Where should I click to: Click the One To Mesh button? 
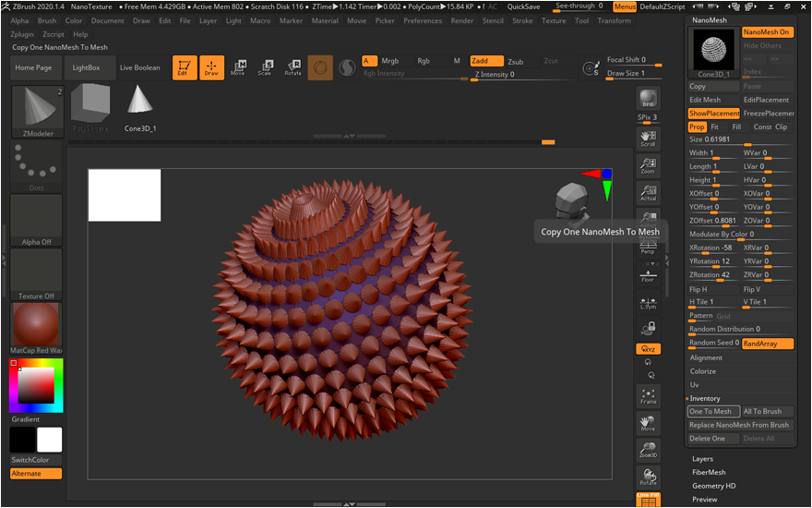tap(713, 412)
